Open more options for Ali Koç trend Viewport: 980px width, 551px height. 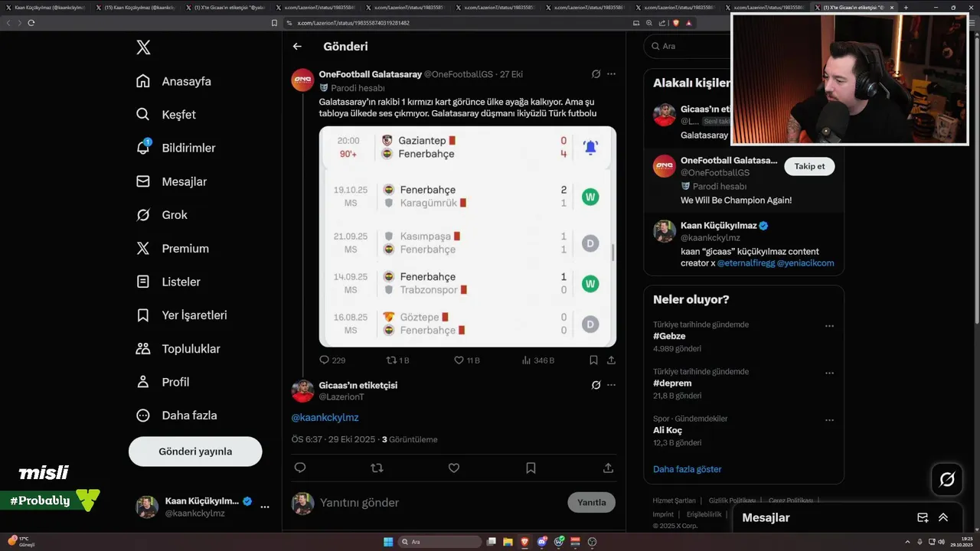[x=829, y=420]
